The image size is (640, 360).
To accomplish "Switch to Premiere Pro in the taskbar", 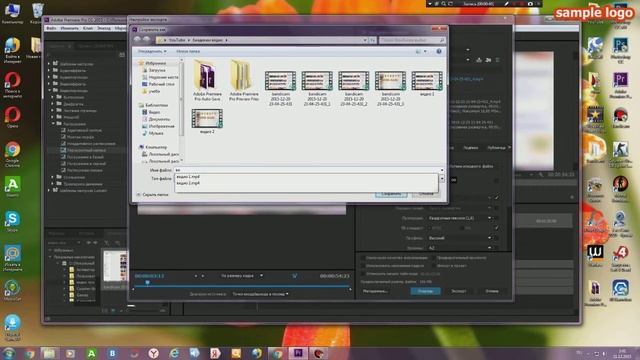I will (298, 353).
